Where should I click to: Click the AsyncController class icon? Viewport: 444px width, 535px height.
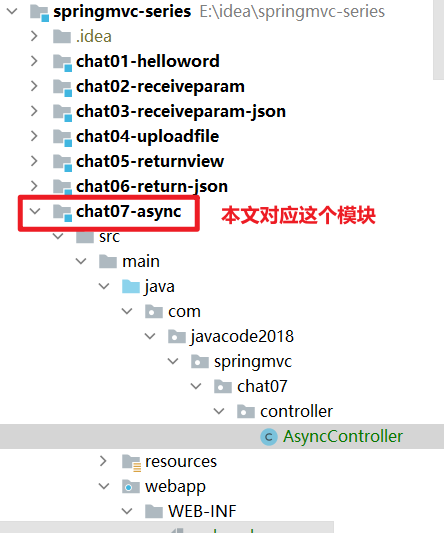(x=269, y=436)
